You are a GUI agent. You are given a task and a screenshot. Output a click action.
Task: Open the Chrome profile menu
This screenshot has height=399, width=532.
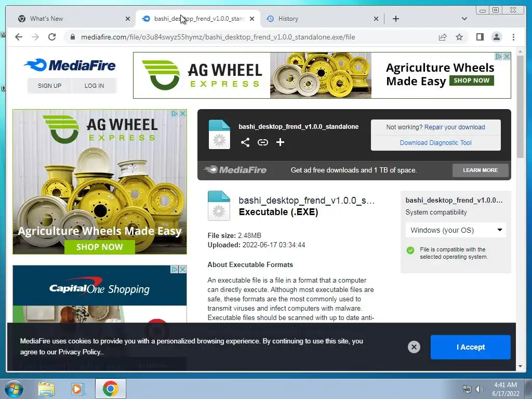pyautogui.click(x=496, y=37)
